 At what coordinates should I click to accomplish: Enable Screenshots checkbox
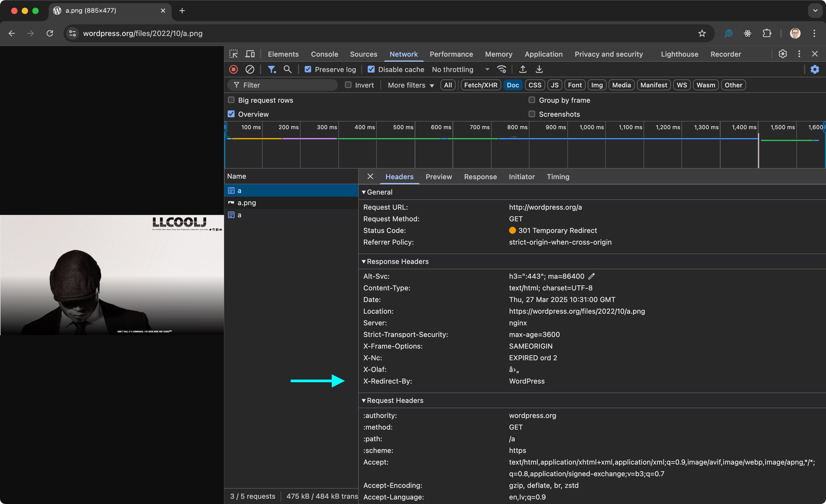[532, 114]
